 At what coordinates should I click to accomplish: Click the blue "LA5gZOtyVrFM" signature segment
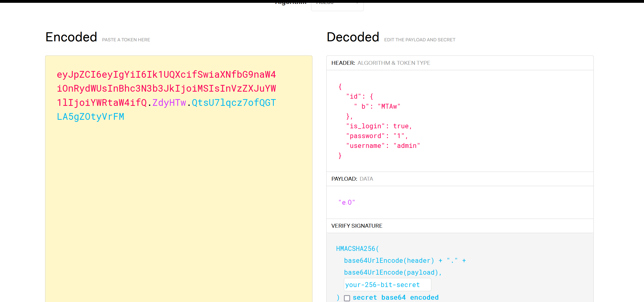pos(90,117)
